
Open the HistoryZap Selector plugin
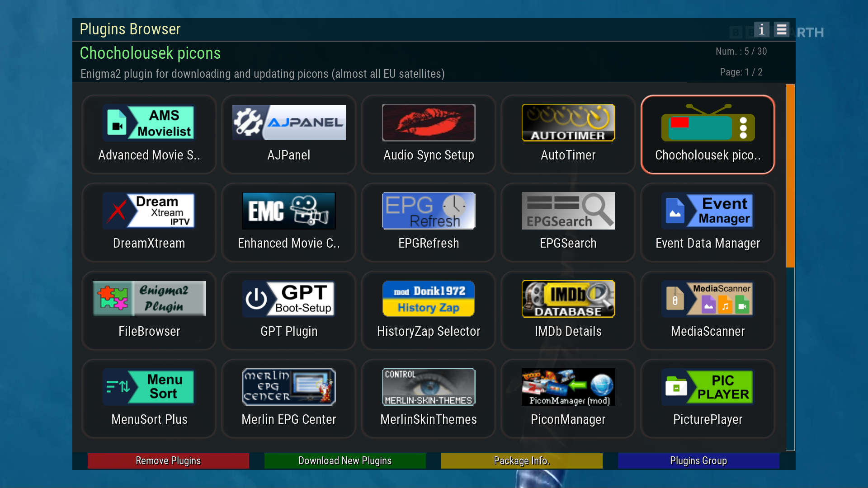[429, 299]
